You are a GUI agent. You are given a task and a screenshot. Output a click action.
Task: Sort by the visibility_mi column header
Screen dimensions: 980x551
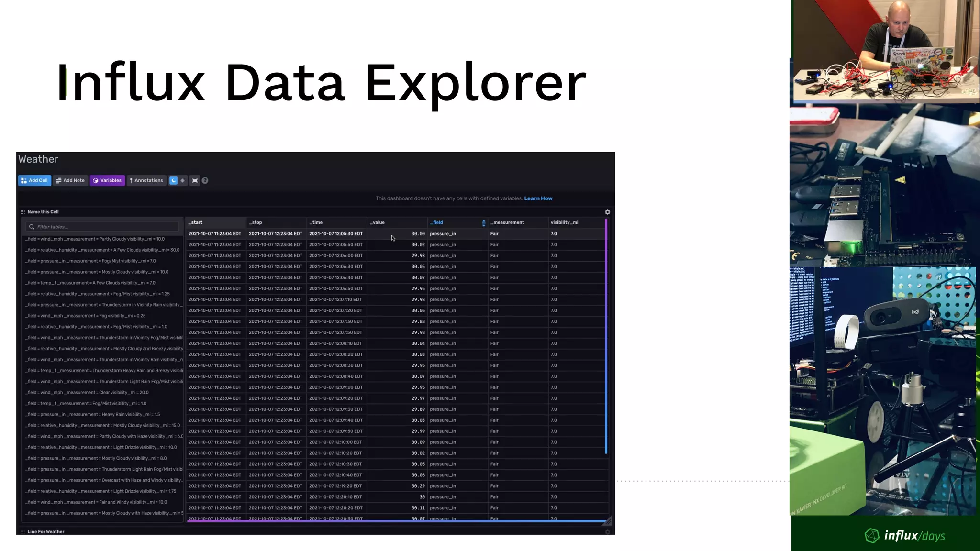(x=576, y=222)
